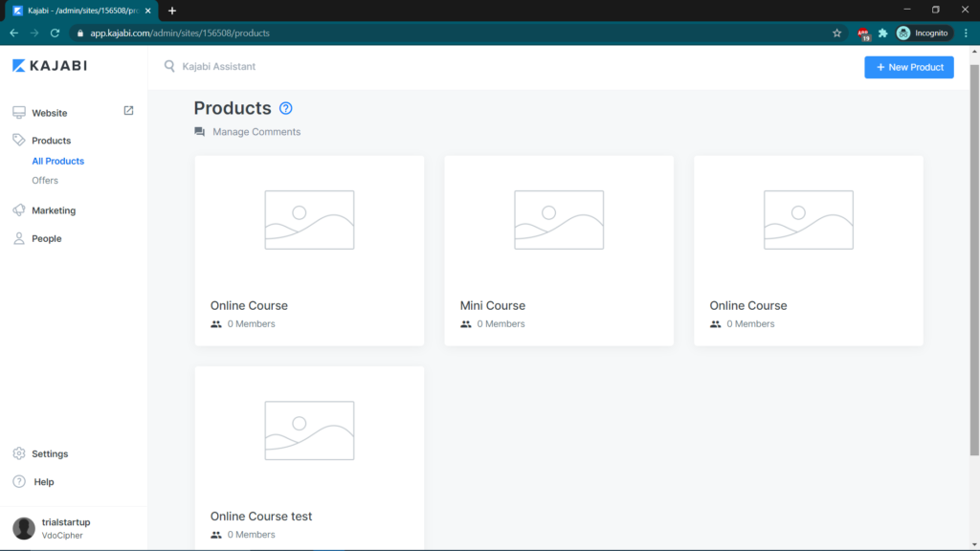Open the Manage Comments link

pyautogui.click(x=256, y=132)
